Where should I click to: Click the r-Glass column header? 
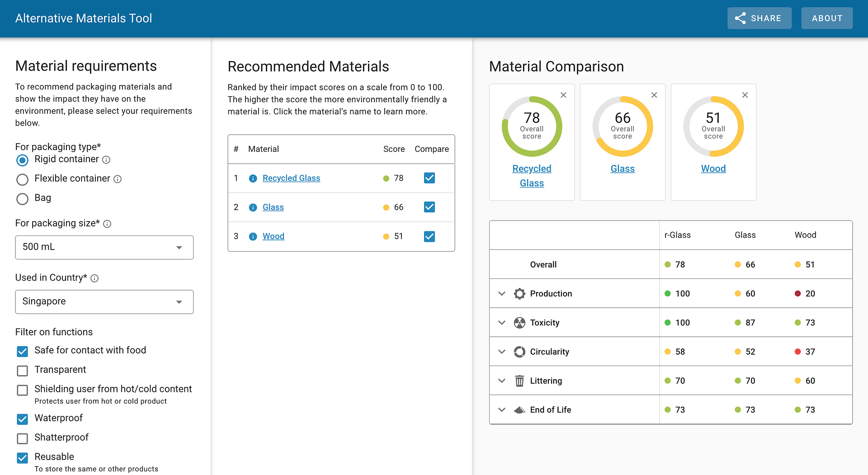677,235
